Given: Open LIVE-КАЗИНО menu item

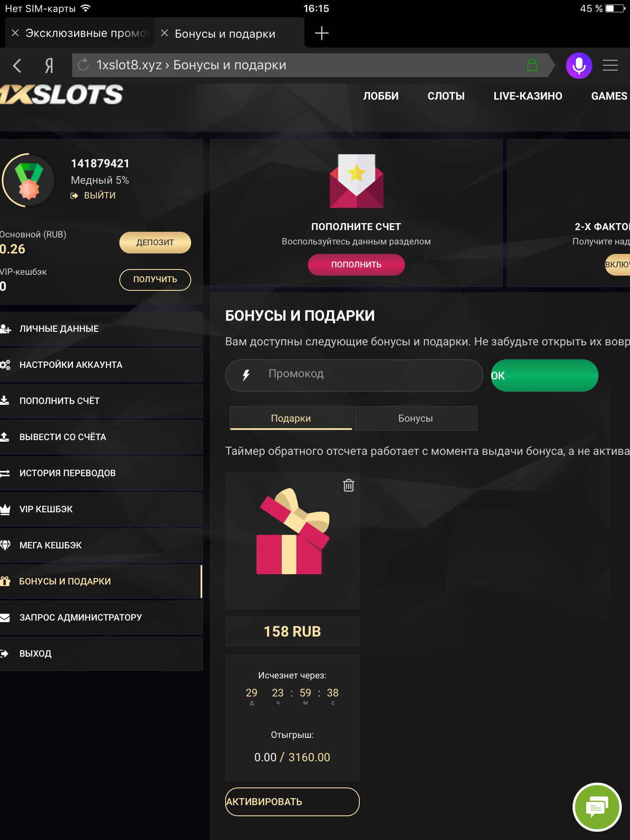Looking at the screenshot, I should coord(527,96).
